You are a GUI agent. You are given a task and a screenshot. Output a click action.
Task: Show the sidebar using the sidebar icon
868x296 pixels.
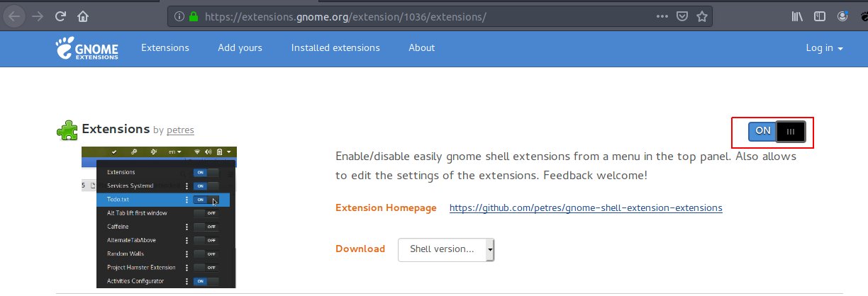tap(820, 16)
